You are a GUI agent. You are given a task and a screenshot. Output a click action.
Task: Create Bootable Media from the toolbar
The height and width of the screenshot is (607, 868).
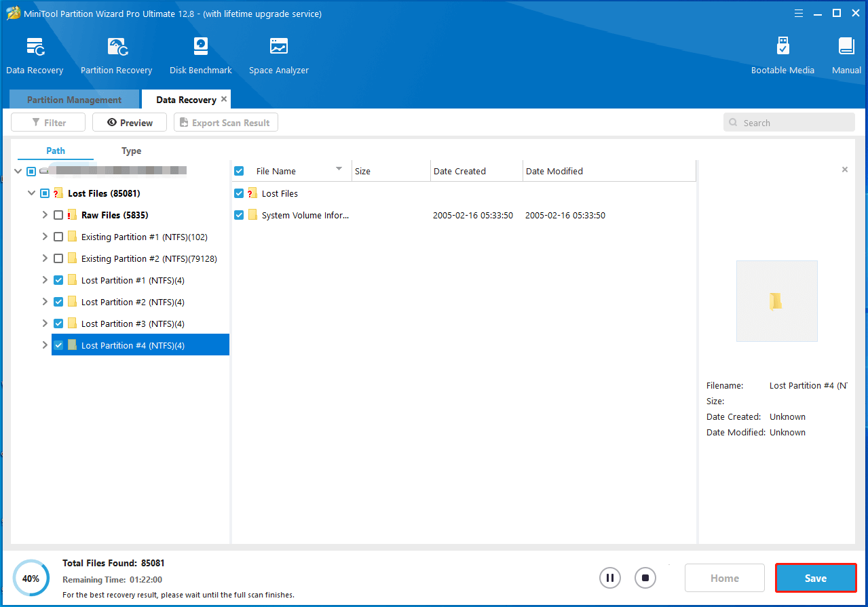pos(782,47)
